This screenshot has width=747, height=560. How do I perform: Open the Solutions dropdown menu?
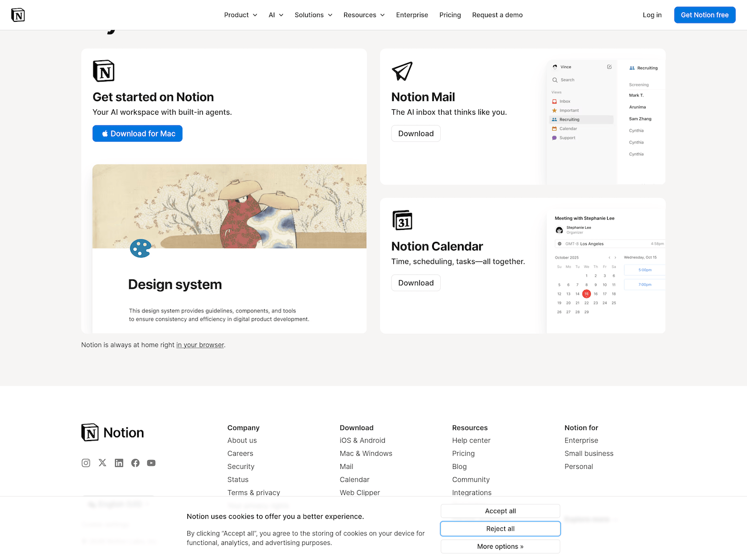[x=313, y=15]
